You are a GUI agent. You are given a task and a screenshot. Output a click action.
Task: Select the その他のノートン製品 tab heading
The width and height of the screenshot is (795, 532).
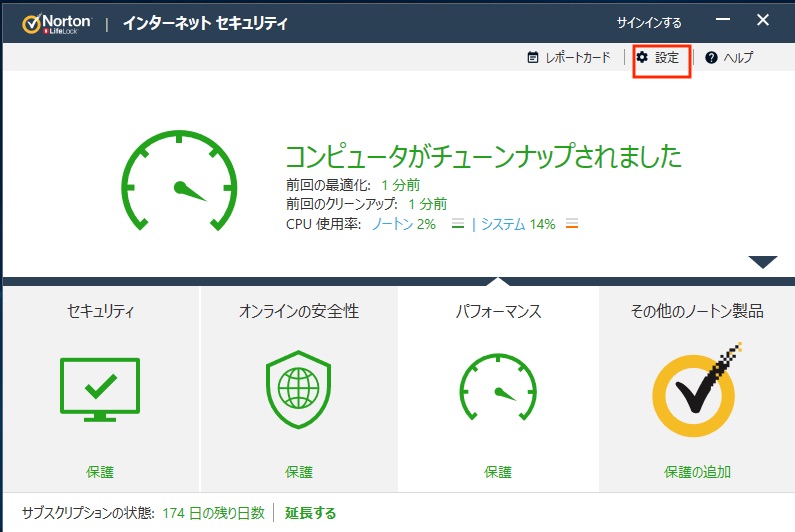tap(697, 311)
